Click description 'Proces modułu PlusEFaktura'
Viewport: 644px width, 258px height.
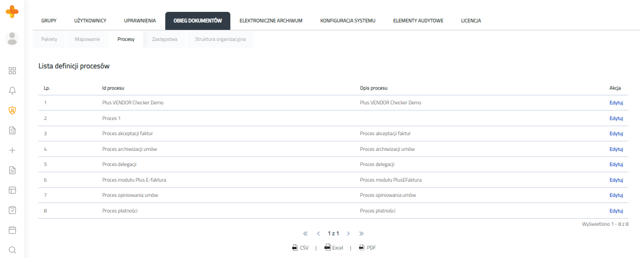click(390, 180)
